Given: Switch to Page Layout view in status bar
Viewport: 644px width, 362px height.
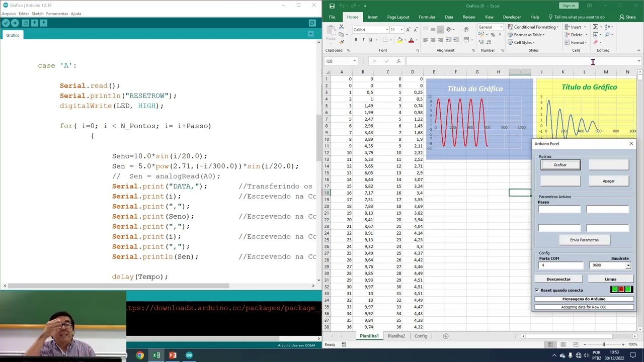Looking at the screenshot, I should click(562, 344).
